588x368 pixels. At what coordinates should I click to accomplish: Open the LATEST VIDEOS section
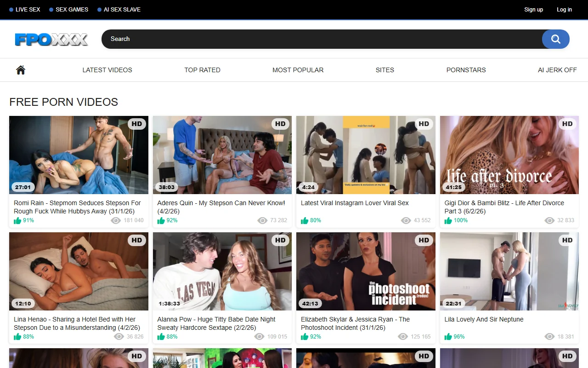point(107,69)
